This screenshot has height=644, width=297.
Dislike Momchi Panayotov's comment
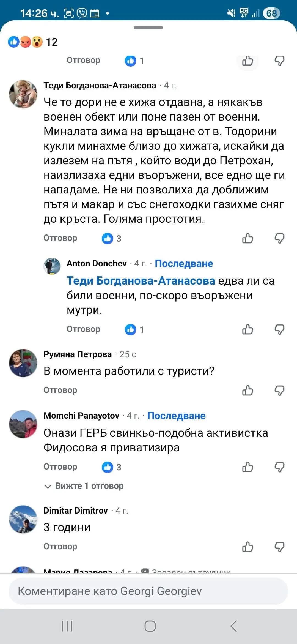click(x=279, y=467)
